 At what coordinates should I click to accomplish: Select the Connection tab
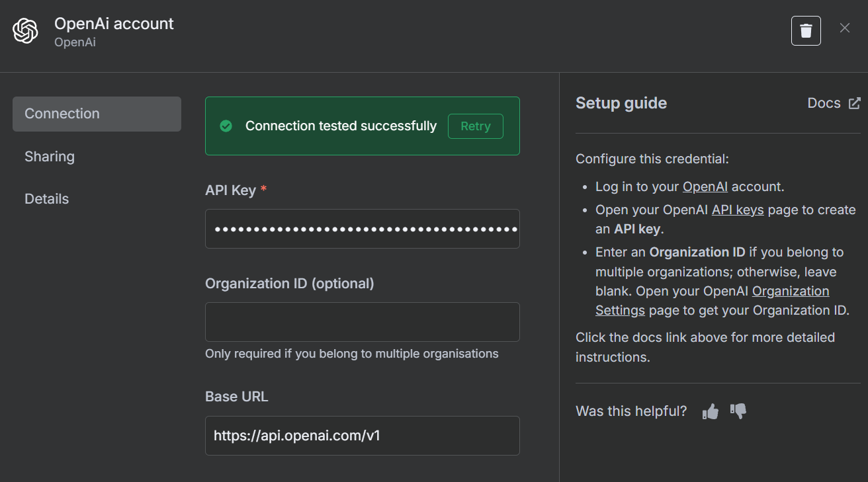pos(97,114)
